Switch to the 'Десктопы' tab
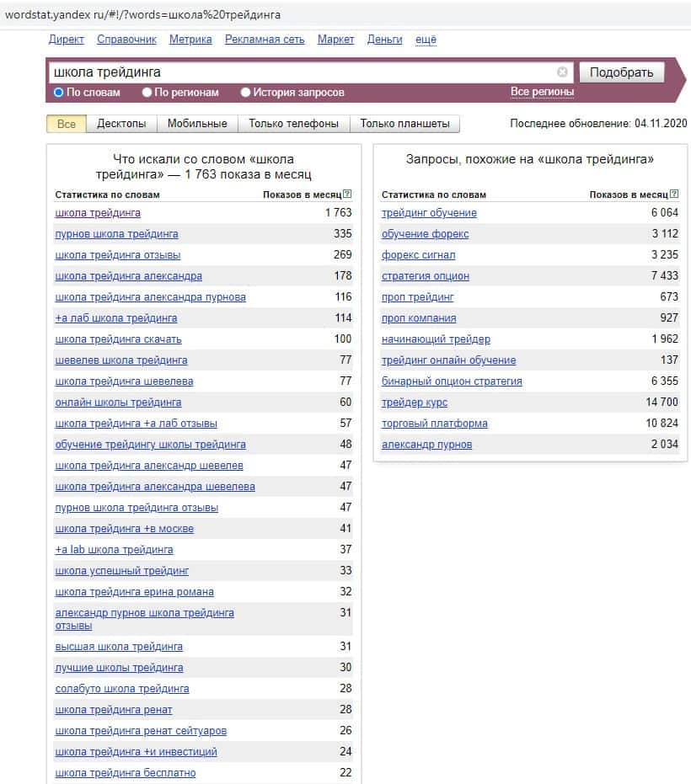This screenshot has height=784, width=691. tap(121, 124)
